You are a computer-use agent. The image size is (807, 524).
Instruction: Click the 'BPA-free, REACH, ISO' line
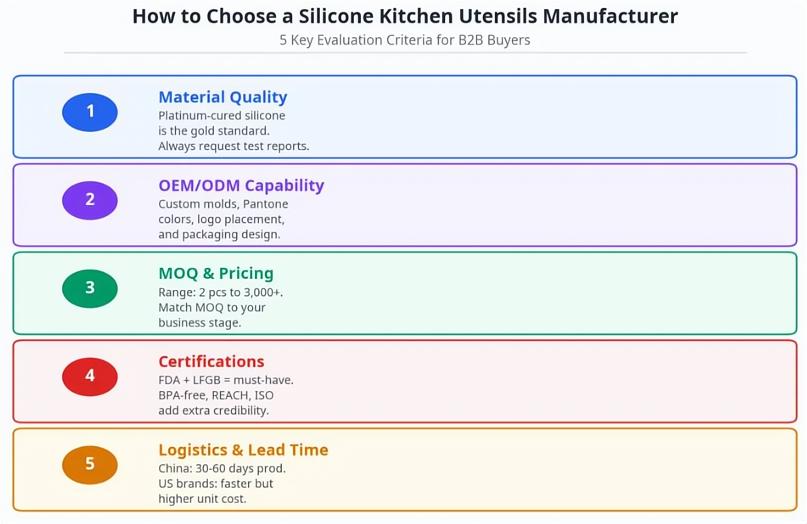[215, 395]
